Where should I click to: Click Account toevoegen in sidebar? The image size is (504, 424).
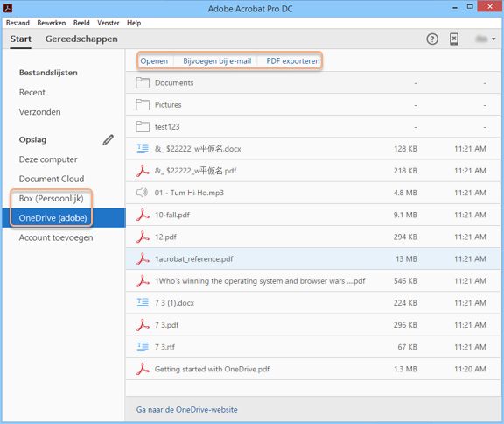pyautogui.click(x=56, y=237)
